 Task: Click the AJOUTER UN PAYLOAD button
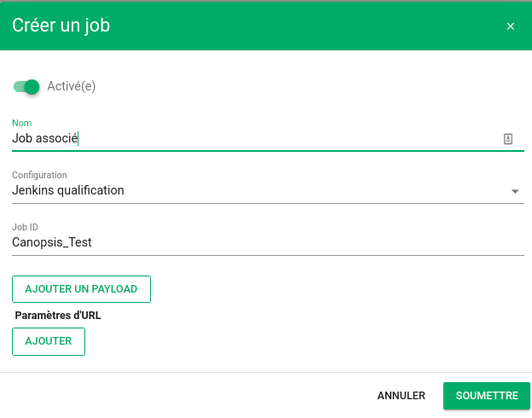(82, 289)
